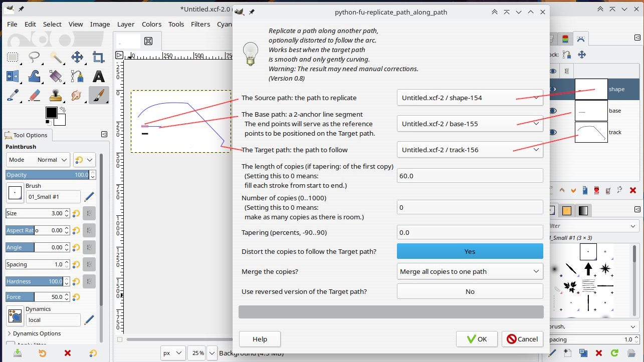Select the Paths tool in toolbox
Image resolution: width=644 pixels, height=362 pixels.
pyautogui.click(x=77, y=76)
